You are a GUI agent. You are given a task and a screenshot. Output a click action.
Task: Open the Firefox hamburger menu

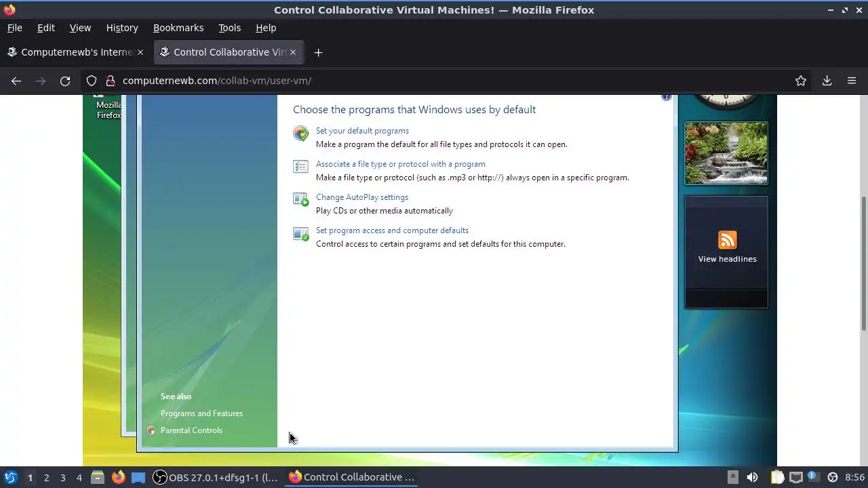(x=852, y=81)
